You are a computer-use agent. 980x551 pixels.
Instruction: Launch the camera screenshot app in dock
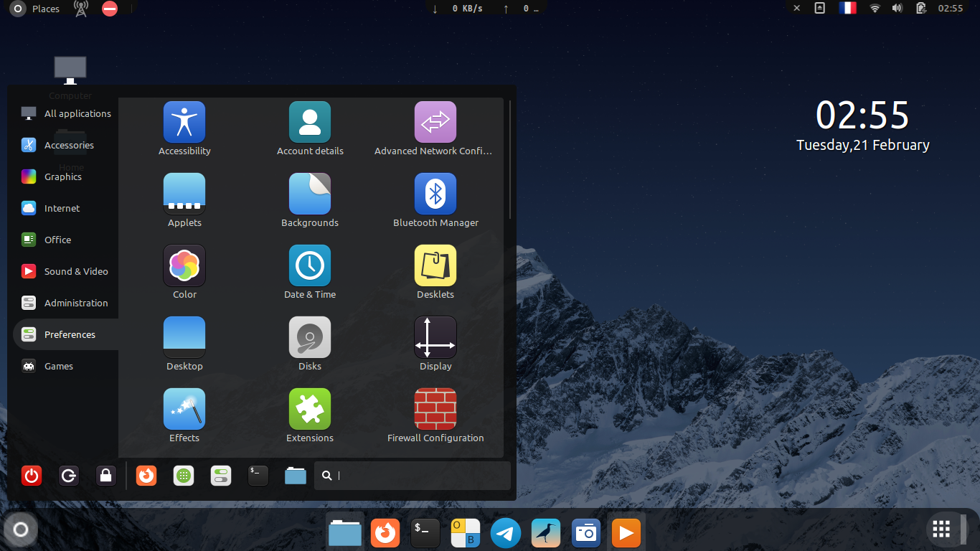click(x=586, y=533)
